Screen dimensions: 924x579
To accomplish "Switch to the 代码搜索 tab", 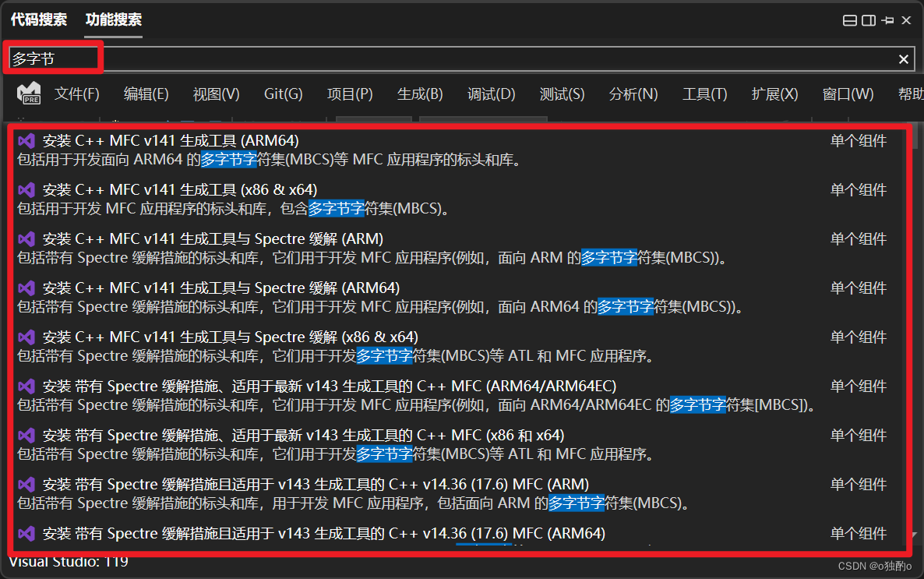I will click(x=39, y=19).
